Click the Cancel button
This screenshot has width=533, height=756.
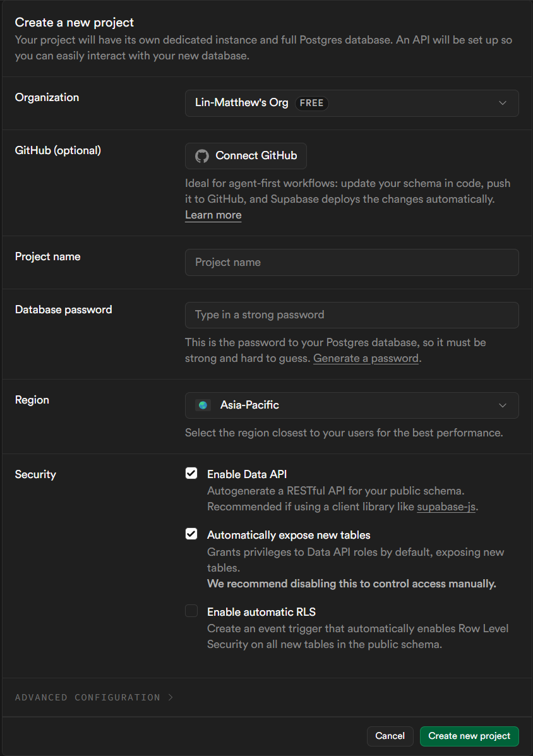[390, 736]
